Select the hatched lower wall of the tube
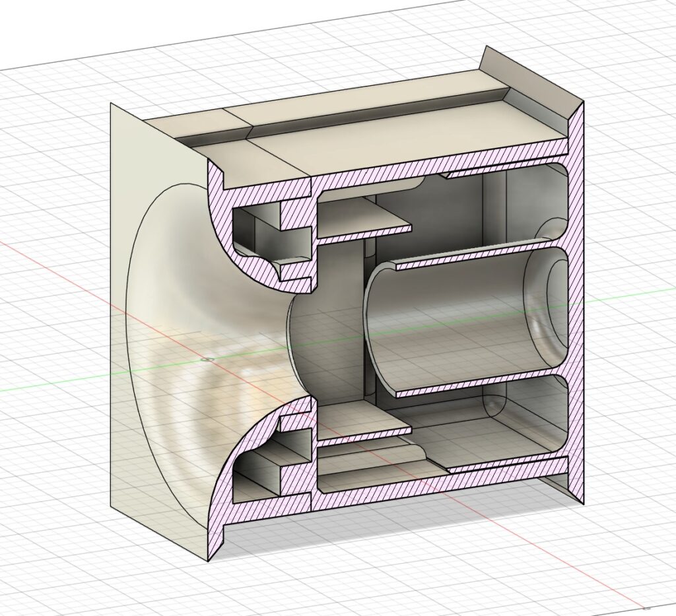Viewport: 676px width, 616px height. tap(475, 384)
